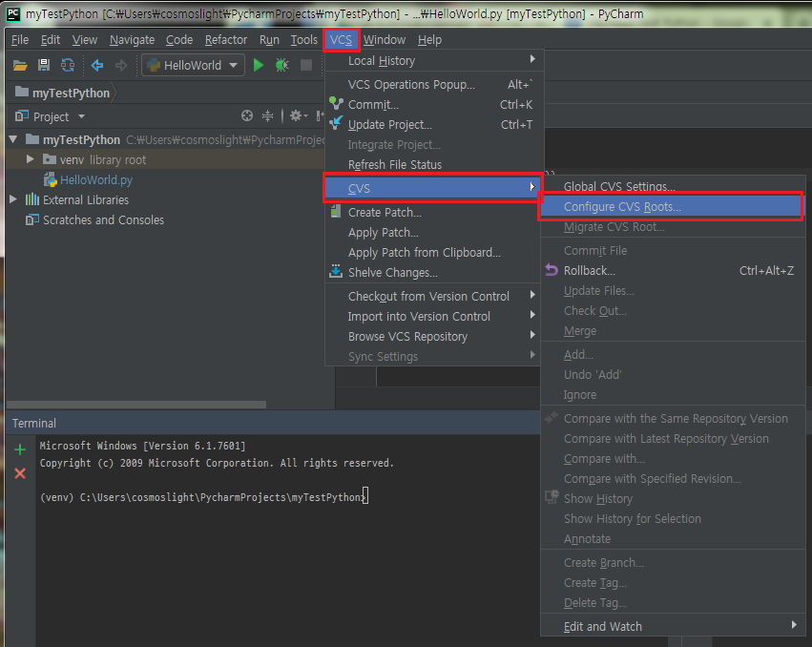The image size is (812, 647).
Task: Open the Run menu
Action: point(269,40)
